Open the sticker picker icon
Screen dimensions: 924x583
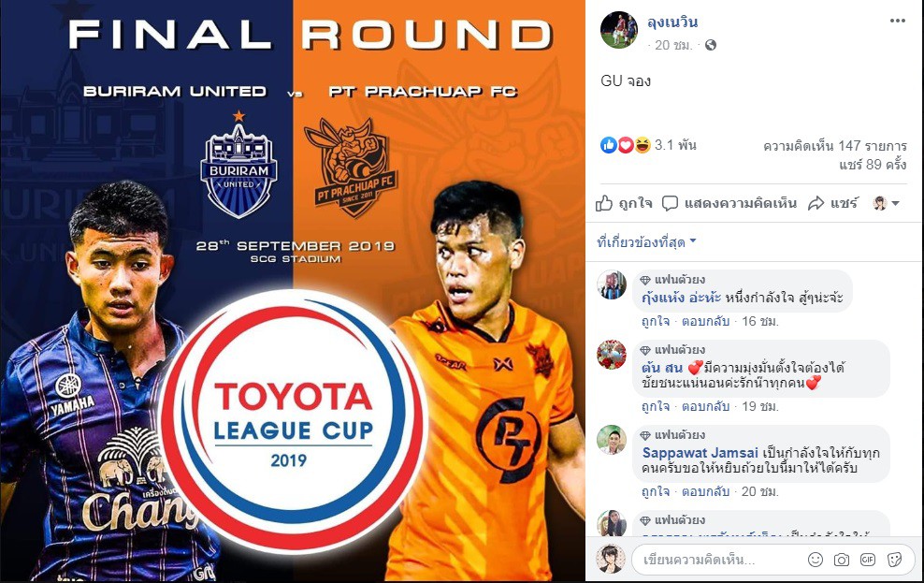[894, 560]
